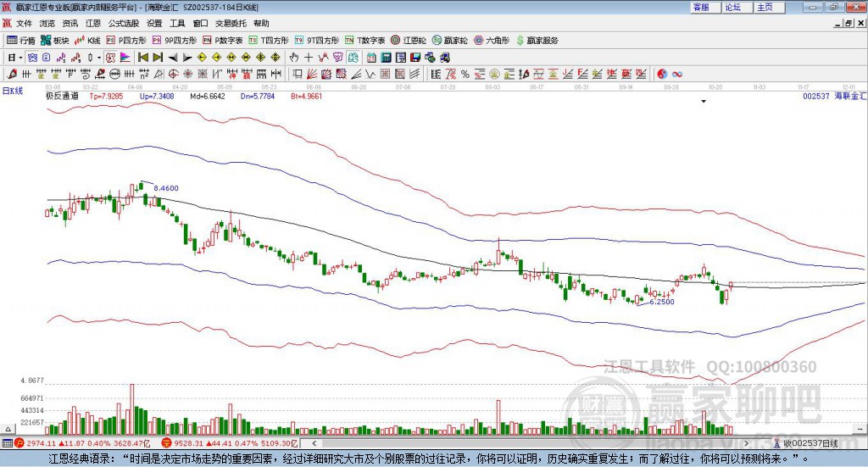Screen dimensions: 868x467
Task: Click the Bt=4.9661 indicator value
Action: (306, 96)
